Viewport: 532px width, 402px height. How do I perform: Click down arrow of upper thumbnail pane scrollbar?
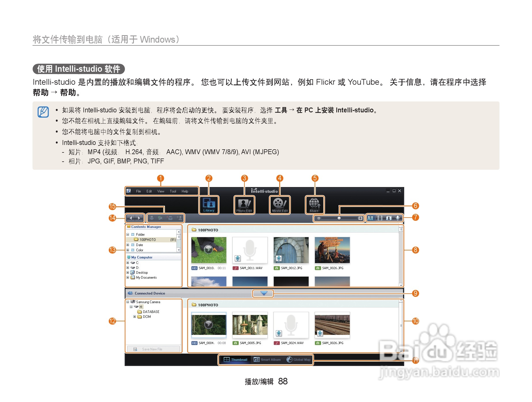tap(401, 285)
